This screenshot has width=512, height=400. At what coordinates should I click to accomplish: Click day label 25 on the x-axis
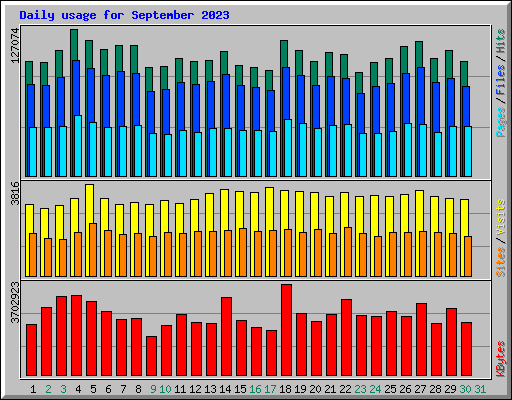pyautogui.click(x=390, y=389)
